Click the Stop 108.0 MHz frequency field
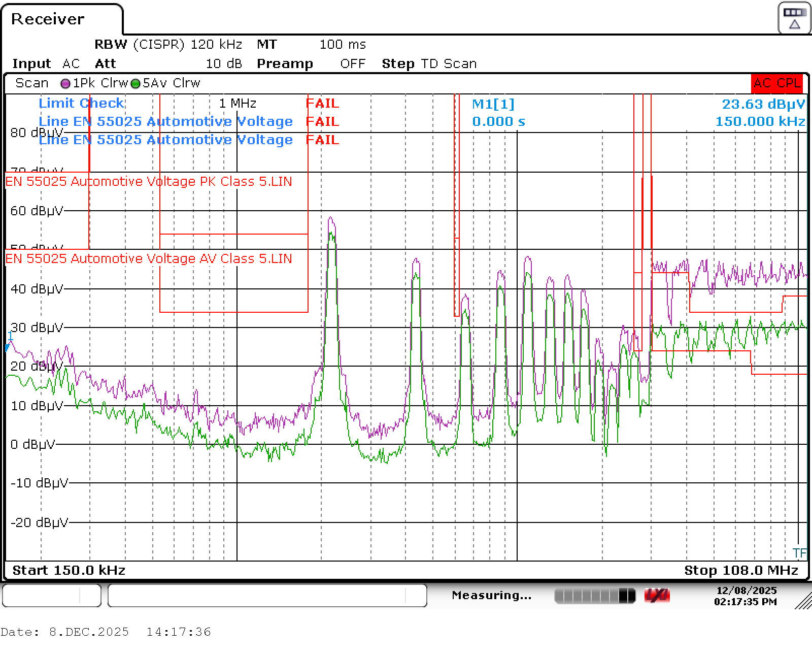The image size is (812, 656). [x=741, y=571]
